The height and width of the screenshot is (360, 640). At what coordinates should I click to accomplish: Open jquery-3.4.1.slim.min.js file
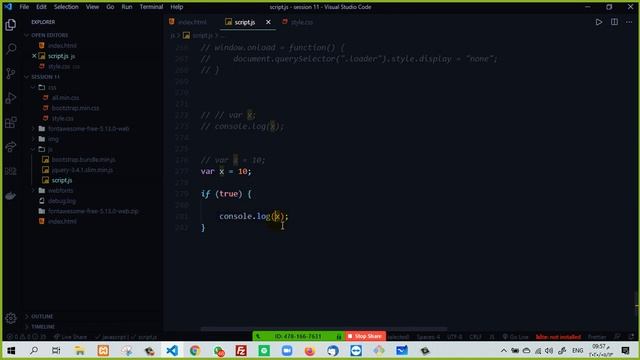82,170
